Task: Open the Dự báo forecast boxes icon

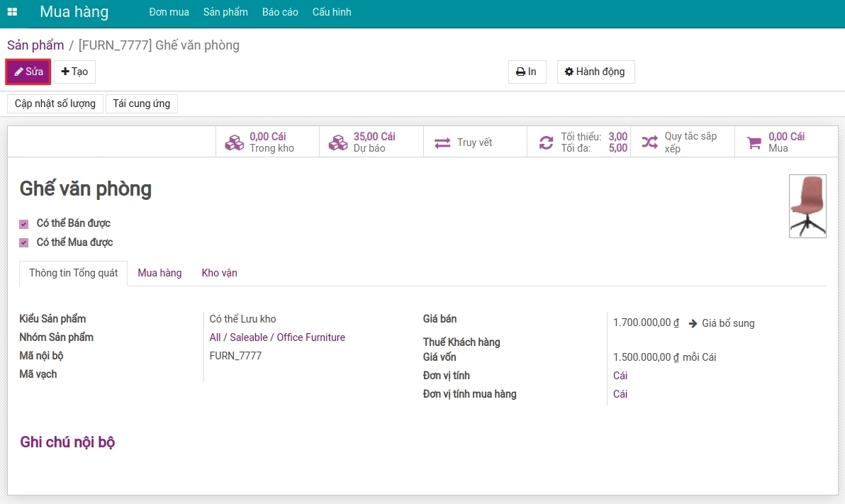Action: tap(338, 142)
